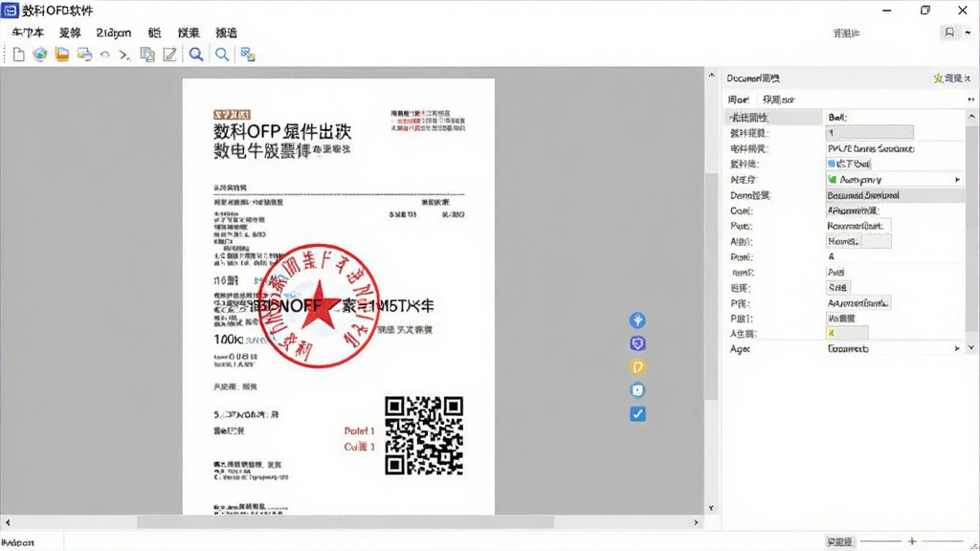Viewport: 980px width, 551px height.
Task: Click the overlapping pages copy icon
Action: click(147, 55)
